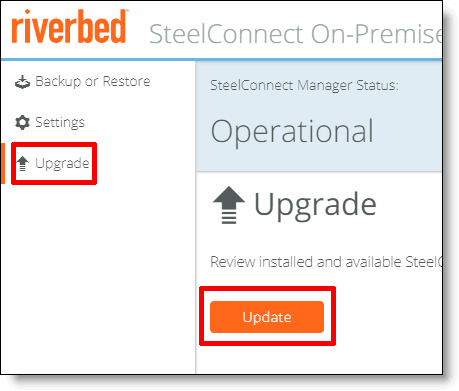
Task: Click the Operational status text
Action: 292,132
